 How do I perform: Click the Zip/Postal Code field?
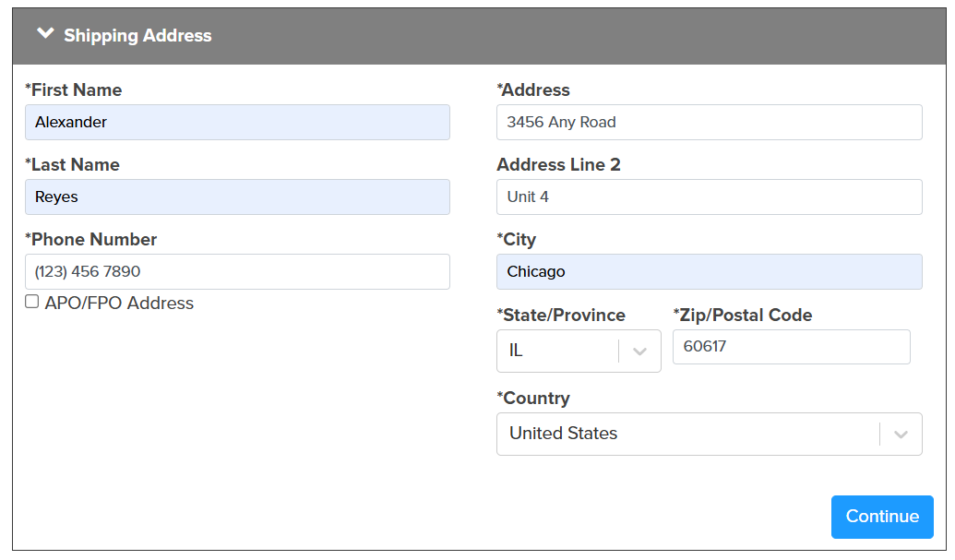pyautogui.click(x=792, y=347)
